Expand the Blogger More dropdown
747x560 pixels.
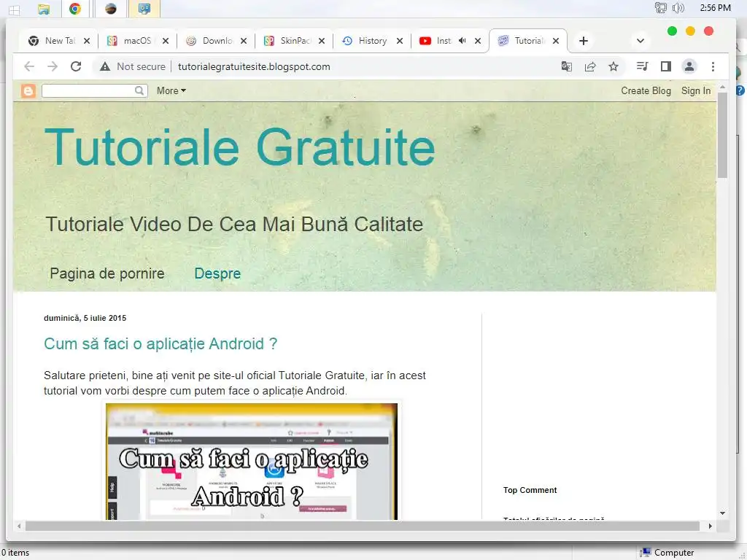coord(171,90)
